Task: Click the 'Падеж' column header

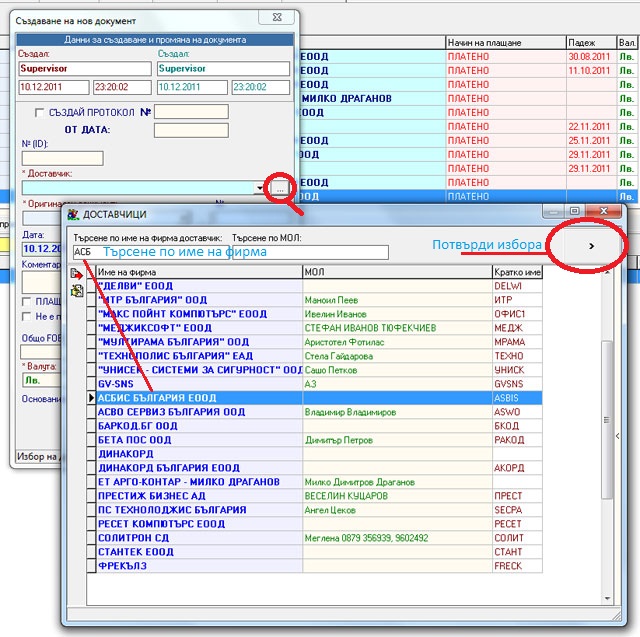Action: coord(591,42)
